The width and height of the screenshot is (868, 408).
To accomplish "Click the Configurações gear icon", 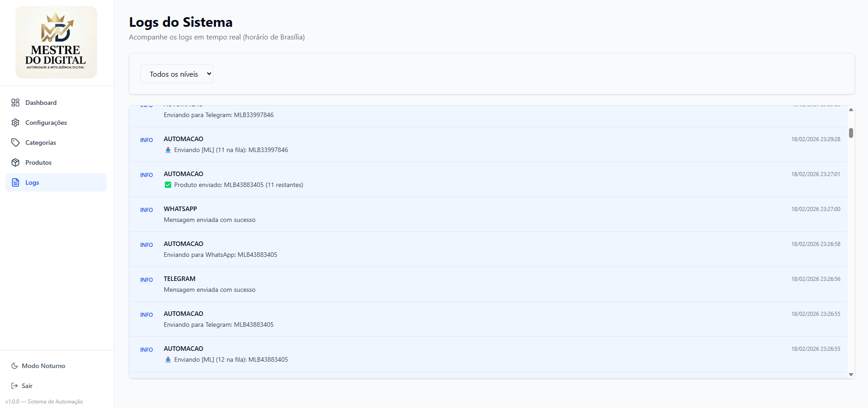I will tap(15, 123).
